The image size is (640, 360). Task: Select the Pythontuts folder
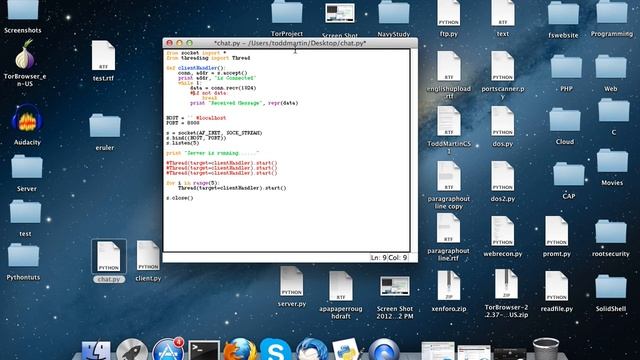click(23, 256)
